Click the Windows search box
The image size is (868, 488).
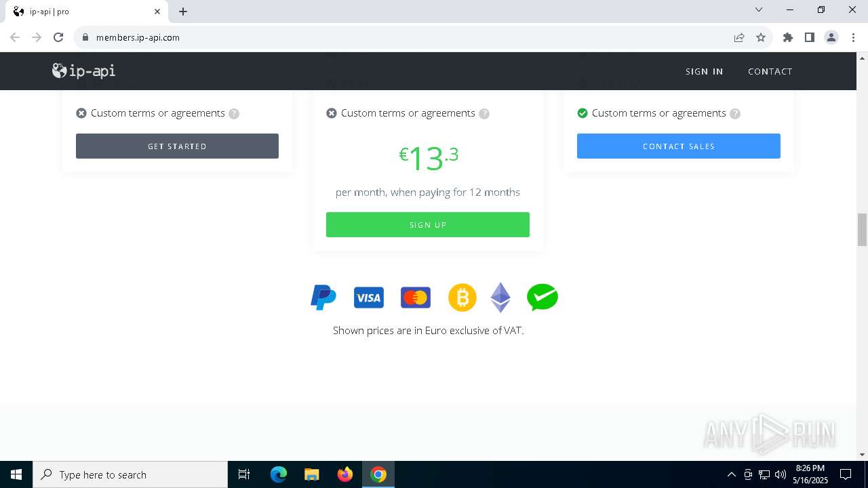click(130, 474)
